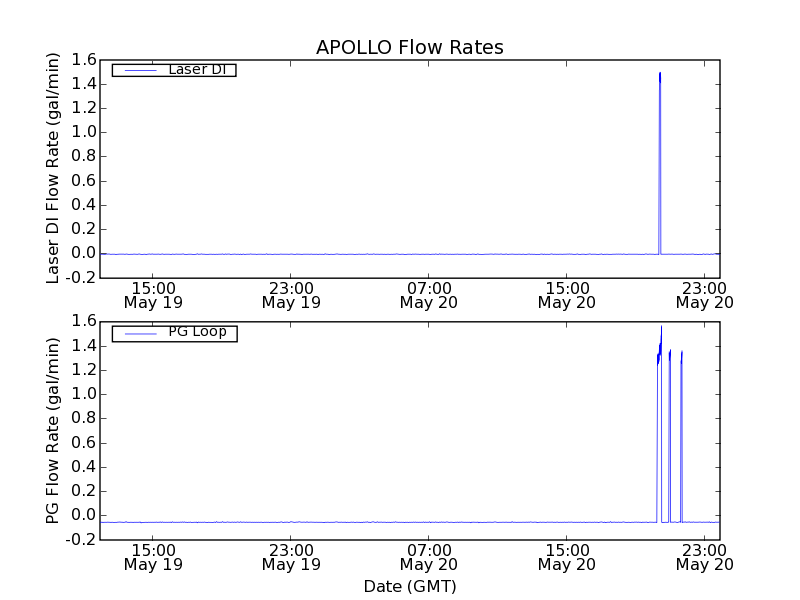Click the 0.8 tick on PG Flow axis

84,418
